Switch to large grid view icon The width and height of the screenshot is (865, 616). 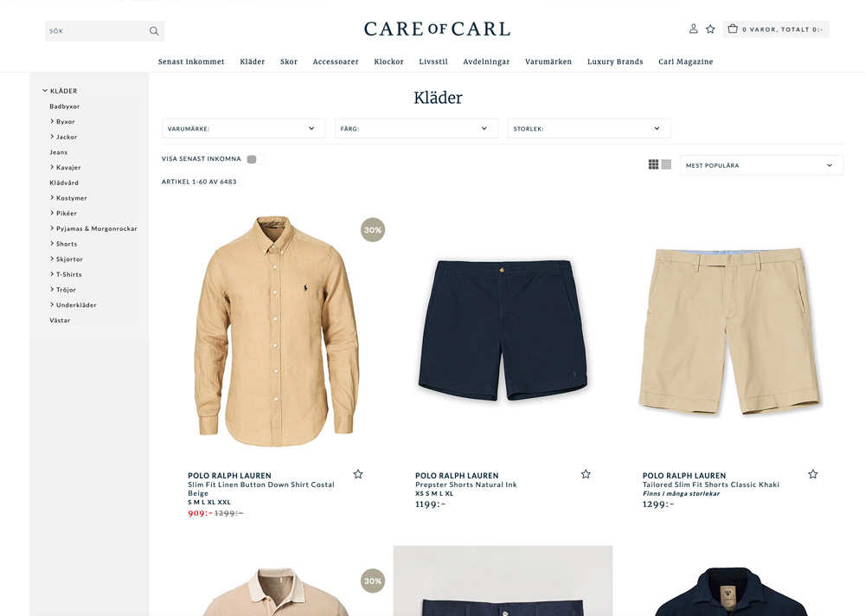pyautogui.click(x=654, y=164)
